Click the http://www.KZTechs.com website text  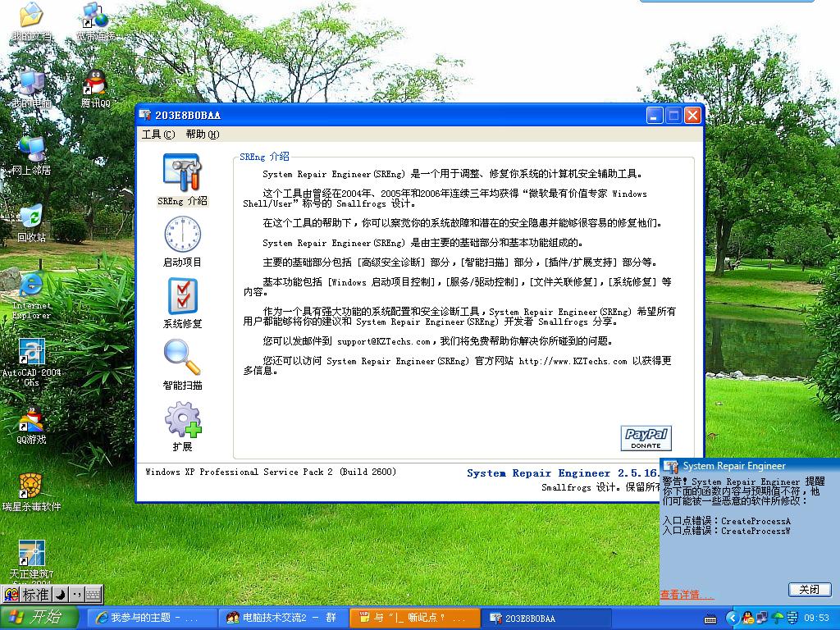(573, 361)
